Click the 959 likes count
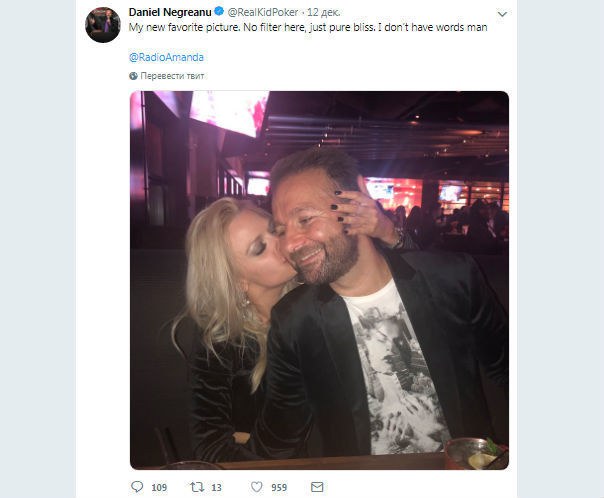604x498 pixels. pyautogui.click(x=281, y=487)
